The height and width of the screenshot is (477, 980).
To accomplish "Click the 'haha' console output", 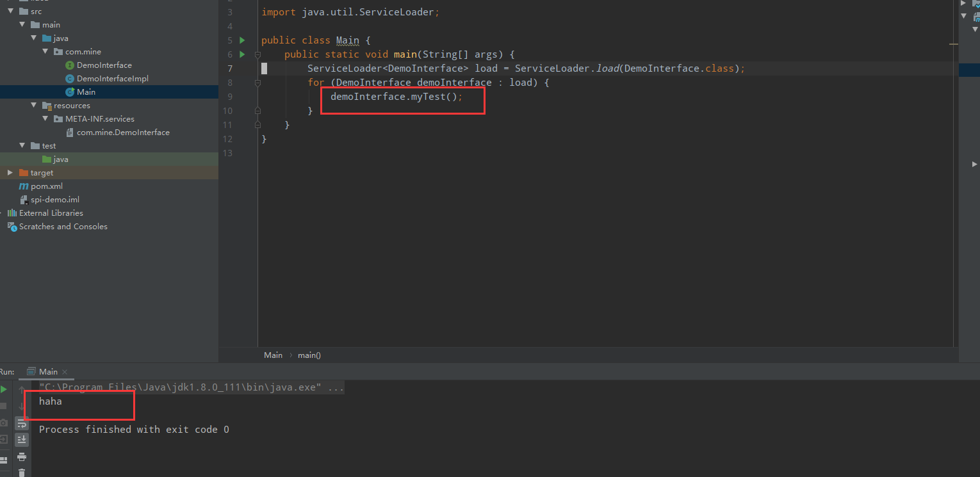I will pyautogui.click(x=51, y=401).
